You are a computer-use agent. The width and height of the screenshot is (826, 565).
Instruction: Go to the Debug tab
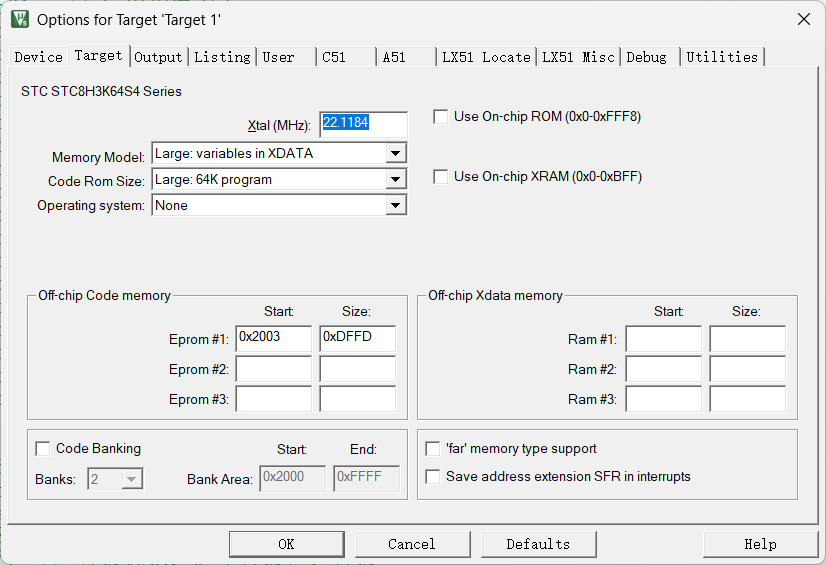[x=647, y=57]
